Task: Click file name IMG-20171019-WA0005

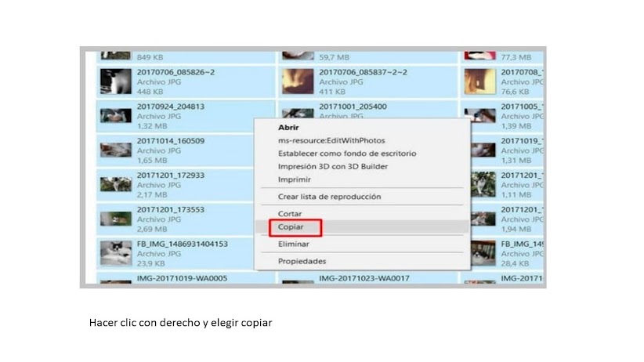Action: click(182, 278)
